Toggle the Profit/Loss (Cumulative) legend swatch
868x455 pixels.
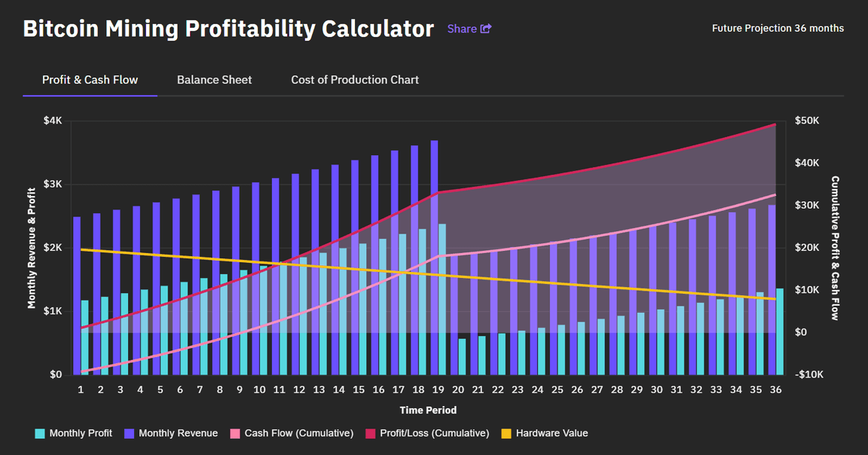(x=371, y=433)
